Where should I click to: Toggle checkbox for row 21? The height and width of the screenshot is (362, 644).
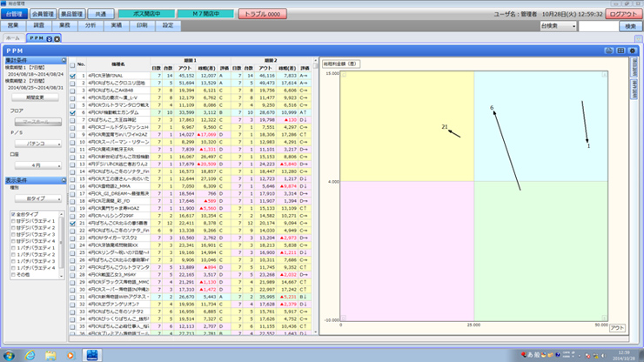[x=73, y=223]
